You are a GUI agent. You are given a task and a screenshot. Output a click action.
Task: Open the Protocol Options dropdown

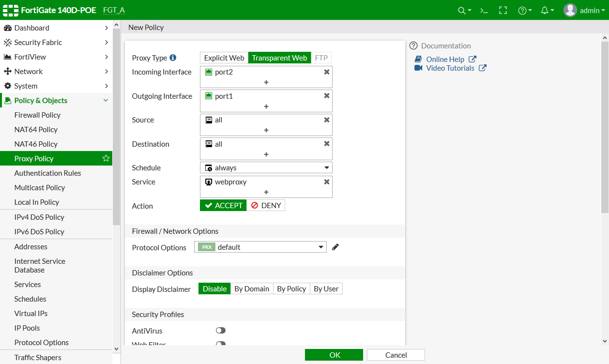click(x=260, y=247)
